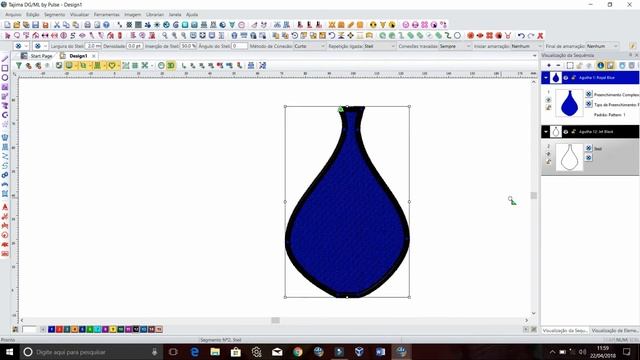Switch to the Design1 tab

click(78, 56)
